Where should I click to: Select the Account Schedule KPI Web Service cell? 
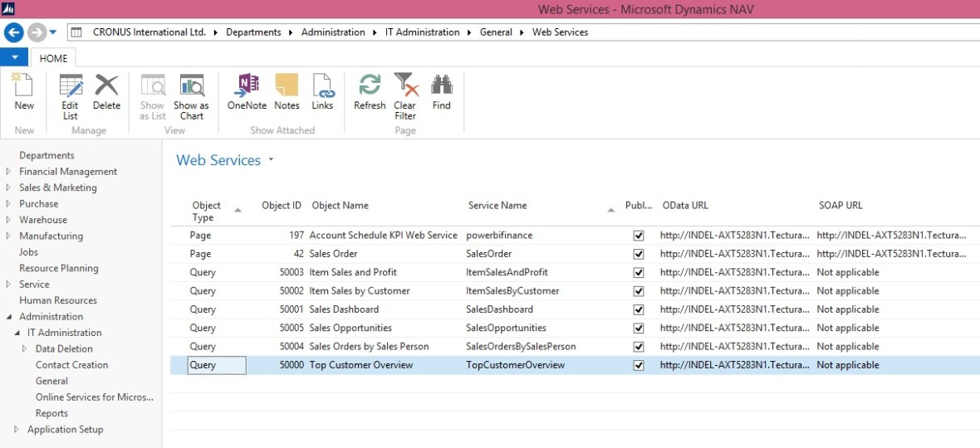pyautogui.click(x=384, y=236)
